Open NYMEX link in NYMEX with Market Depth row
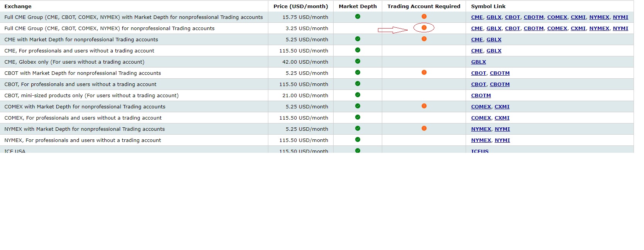Image resolution: width=644 pixels, height=250 pixels. 481,129
